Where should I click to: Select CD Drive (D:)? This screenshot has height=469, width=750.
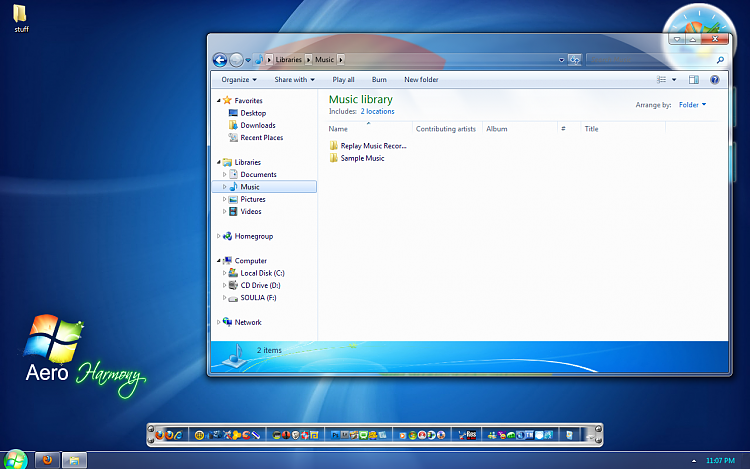pos(254,285)
